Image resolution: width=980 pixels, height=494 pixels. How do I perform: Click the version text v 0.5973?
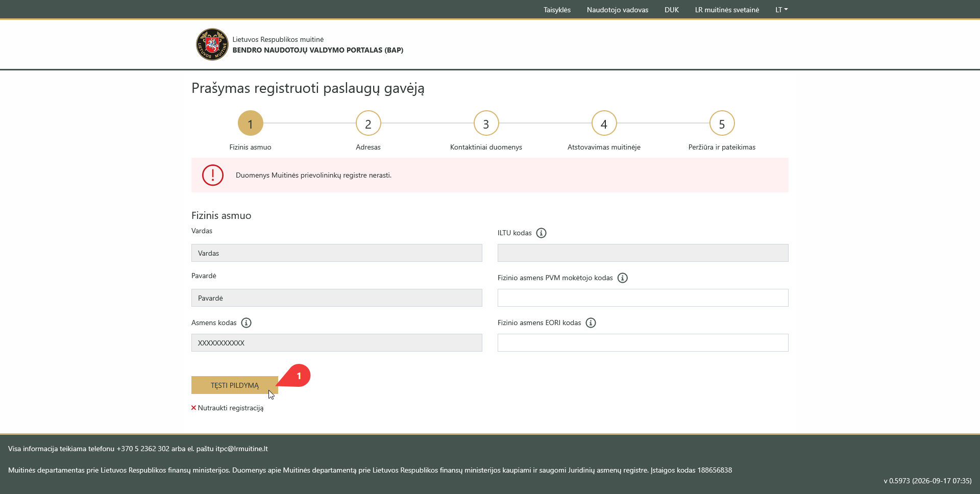tap(927, 481)
